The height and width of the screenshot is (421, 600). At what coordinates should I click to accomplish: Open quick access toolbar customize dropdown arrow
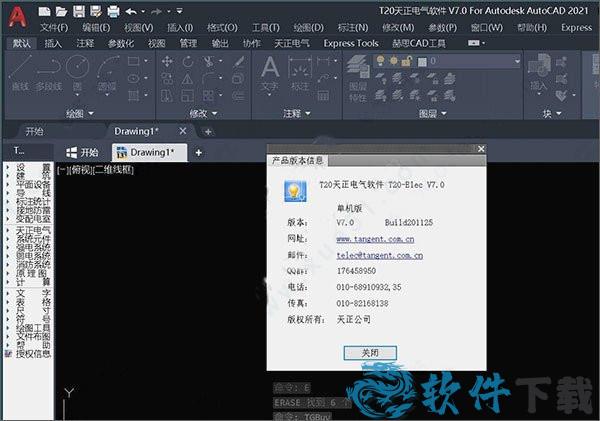(x=179, y=11)
